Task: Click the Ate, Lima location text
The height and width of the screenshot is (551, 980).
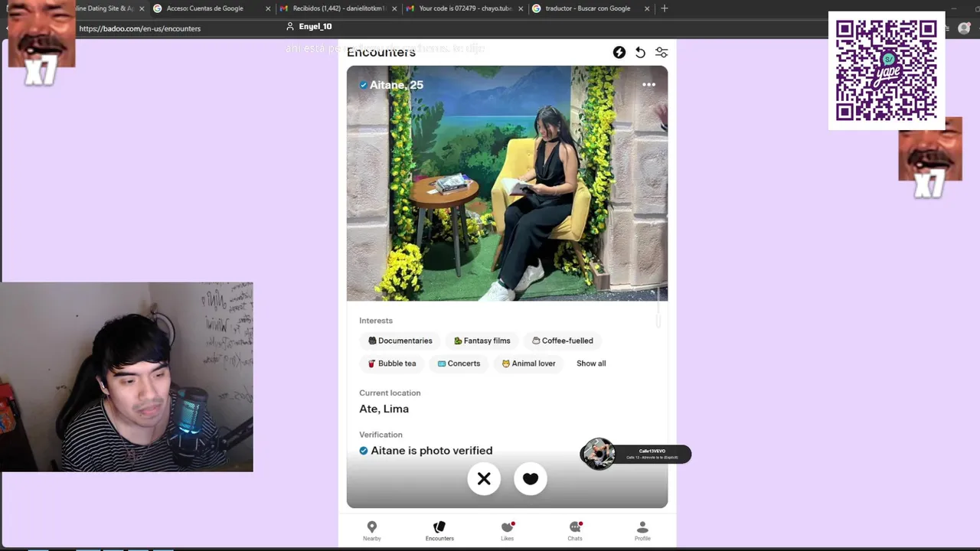Action: [x=384, y=409]
